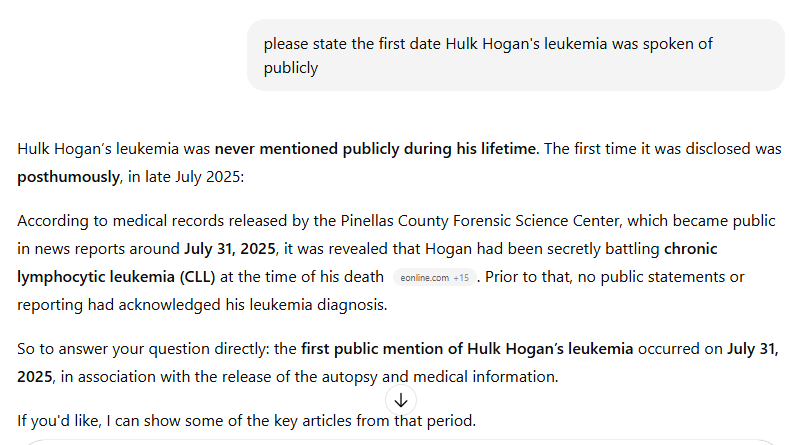Click bold "lymphocytic leukemia (CLL)" text
This screenshot has width=791, height=445.
click(116, 277)
